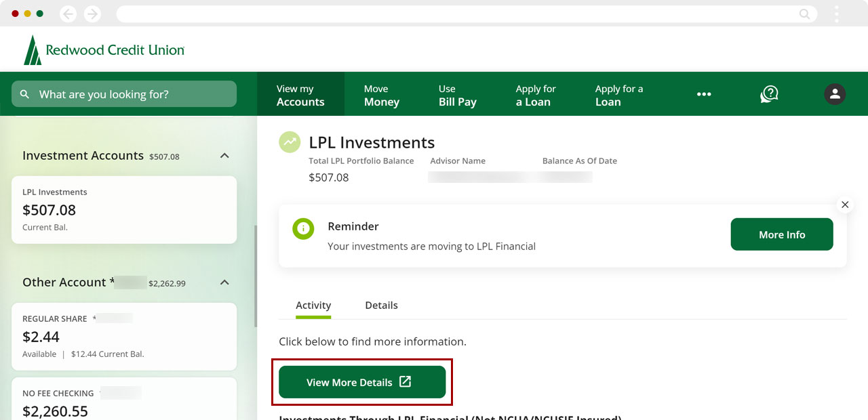Viewport: 868px width, 420px height.
Task: Open the 'Apply for a Loan' item beside the three dots
Action: point(618,95)
